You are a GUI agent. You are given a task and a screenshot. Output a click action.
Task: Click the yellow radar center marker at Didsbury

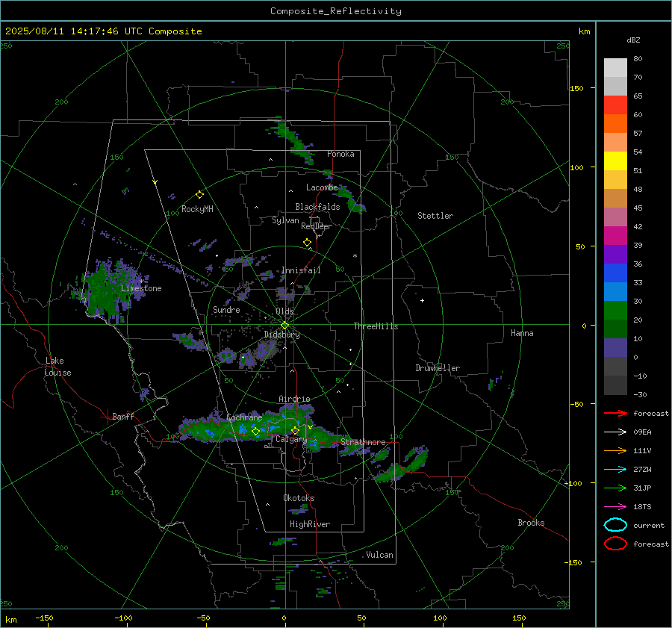pos(284,326)
